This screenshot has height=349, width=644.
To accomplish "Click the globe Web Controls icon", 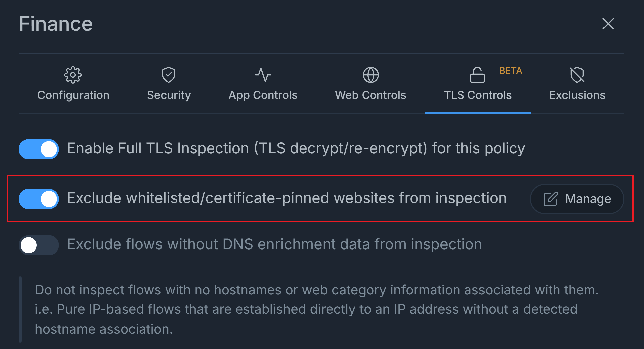I will coord(371,75).
